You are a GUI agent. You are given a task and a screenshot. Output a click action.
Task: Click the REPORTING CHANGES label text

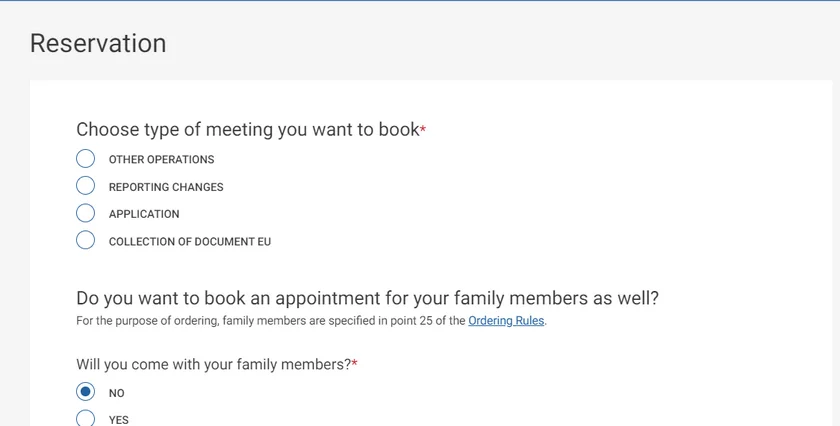[166, 187]
